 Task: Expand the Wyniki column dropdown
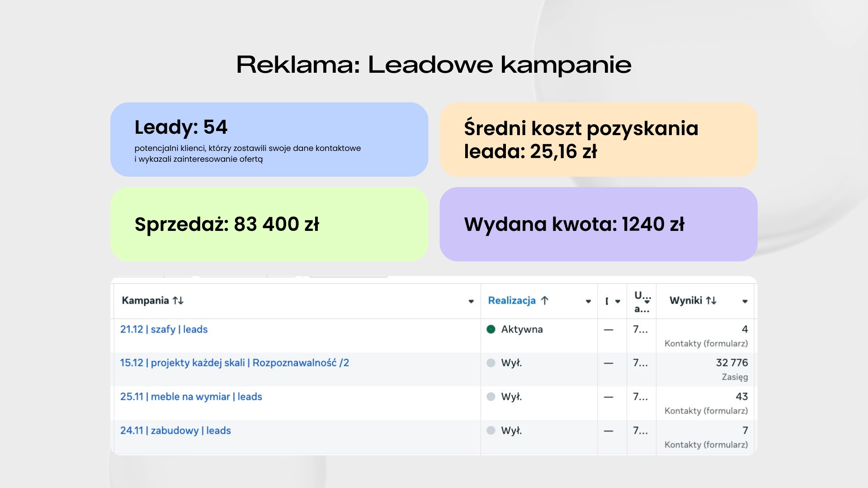(x=745, y=301)
